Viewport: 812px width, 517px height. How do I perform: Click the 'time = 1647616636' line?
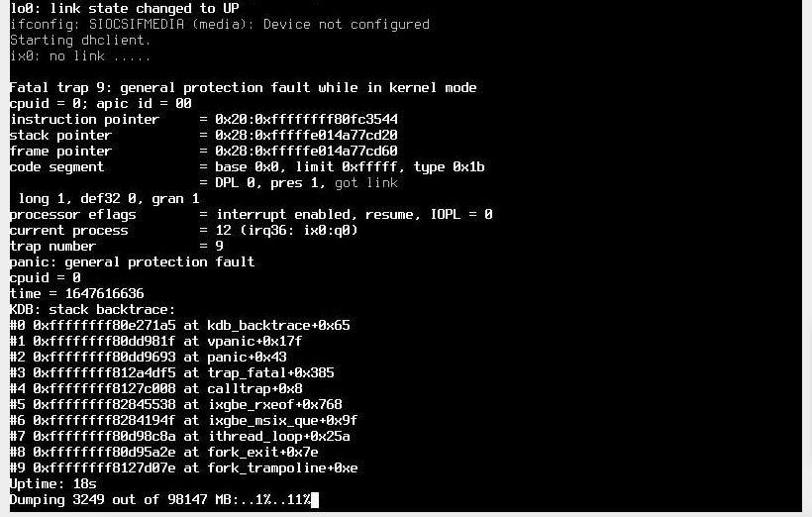tap(76, 293)
